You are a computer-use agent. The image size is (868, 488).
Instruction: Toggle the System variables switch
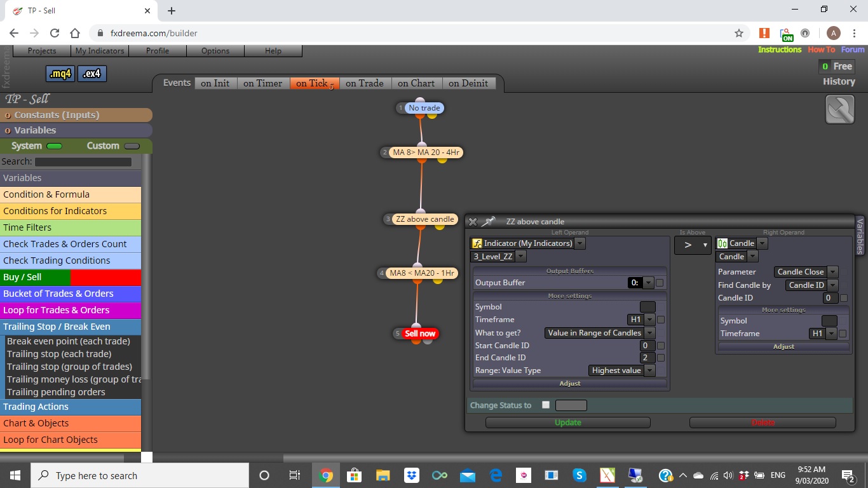click(x=54, y=146)
